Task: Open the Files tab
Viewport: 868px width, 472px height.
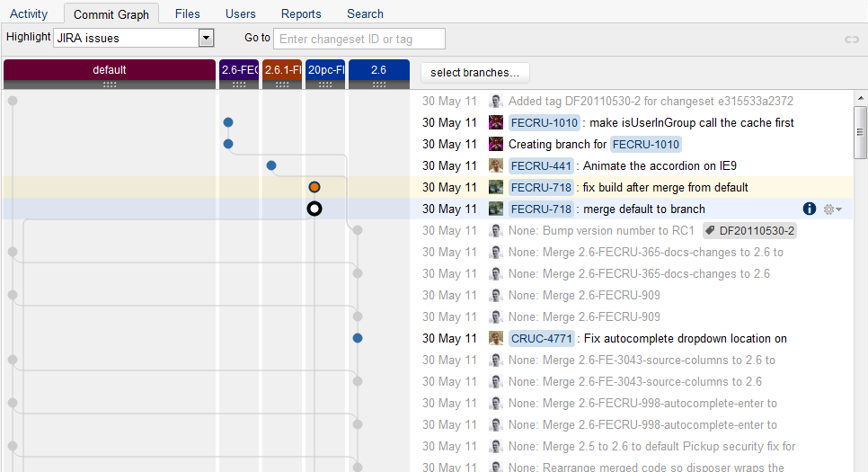Action: point(188,13)
